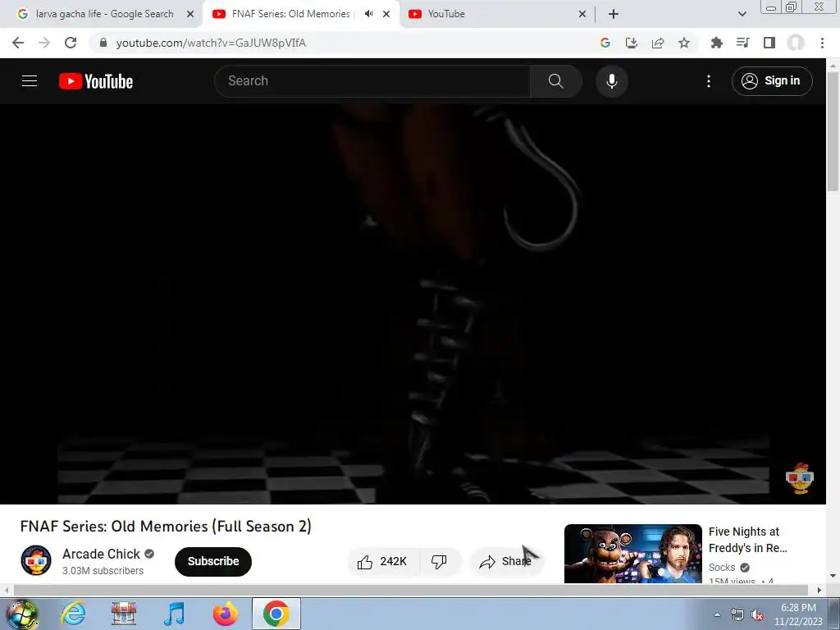Open the muted volume tray icon
Screen dimensions: 840x630
pos(757,615)
